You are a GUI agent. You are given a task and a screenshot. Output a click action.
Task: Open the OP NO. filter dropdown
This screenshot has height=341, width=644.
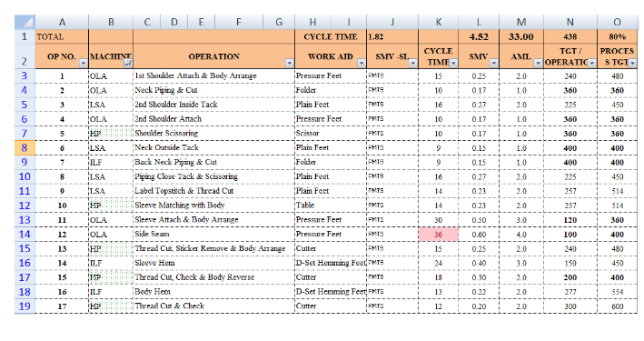[84, 64]
